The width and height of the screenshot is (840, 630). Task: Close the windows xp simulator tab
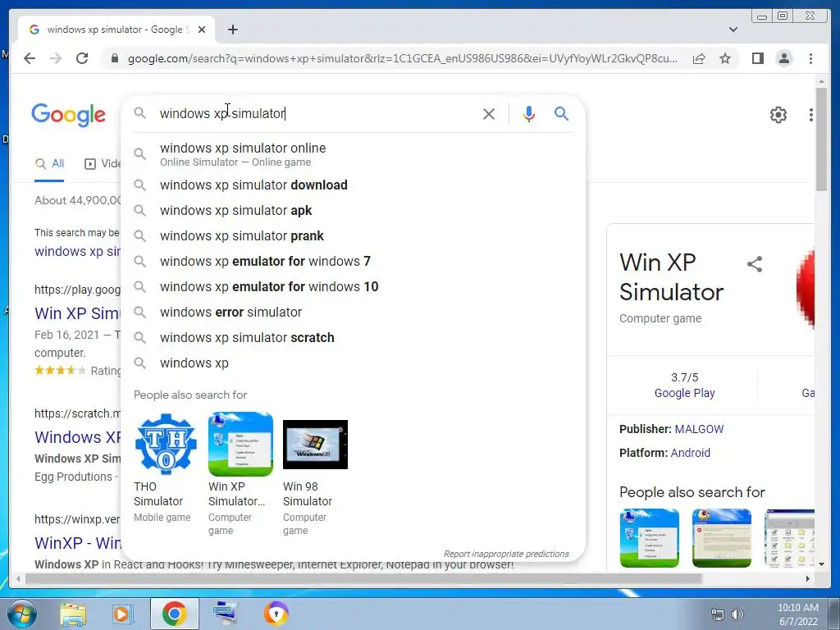click(x=202, y=30)
